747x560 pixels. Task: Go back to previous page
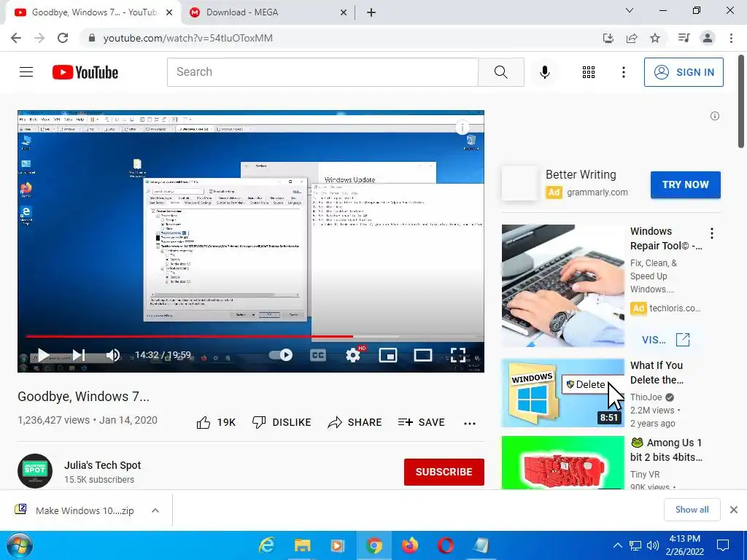tap(16, 38)
